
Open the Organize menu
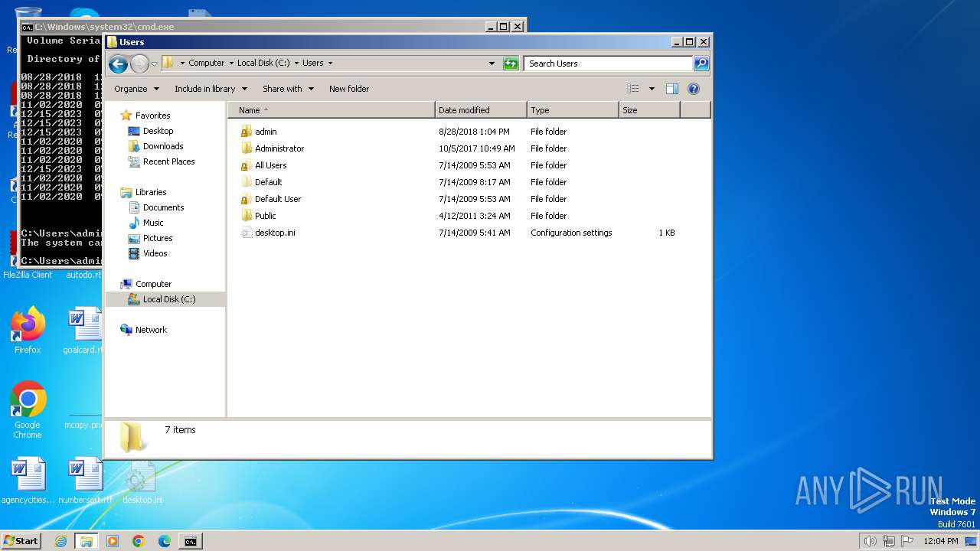pos(136,89)
